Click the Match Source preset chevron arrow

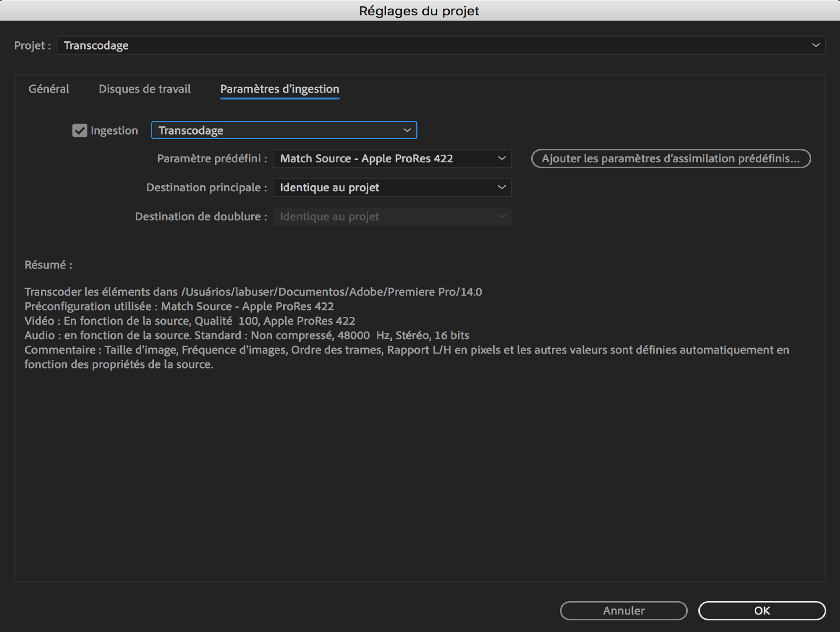[502, 158]
